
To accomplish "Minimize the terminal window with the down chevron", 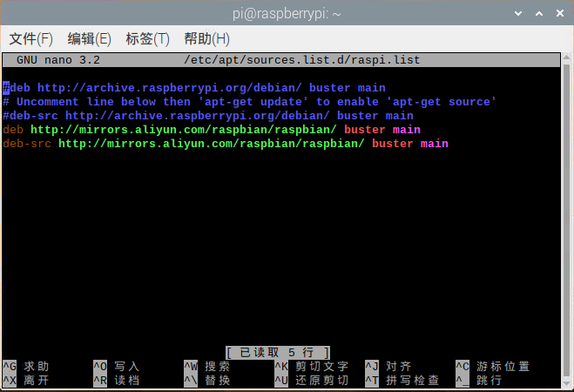I will coord(518,14).
